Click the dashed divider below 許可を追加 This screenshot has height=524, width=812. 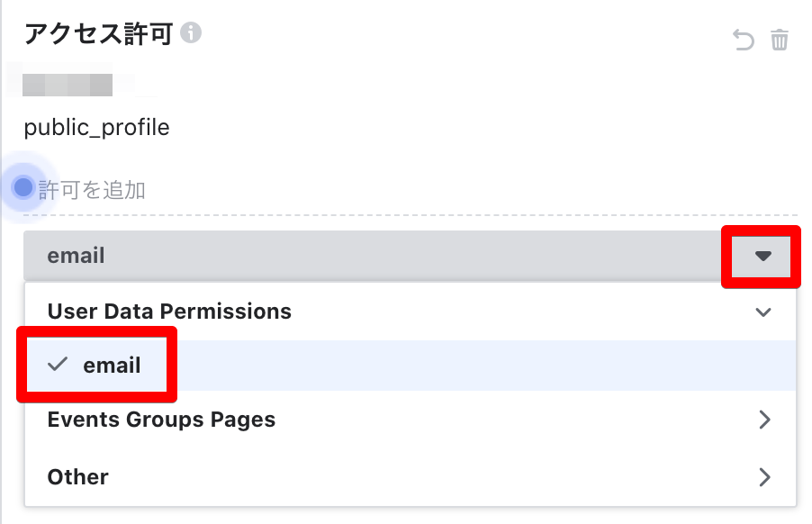[x=411, y=215]
